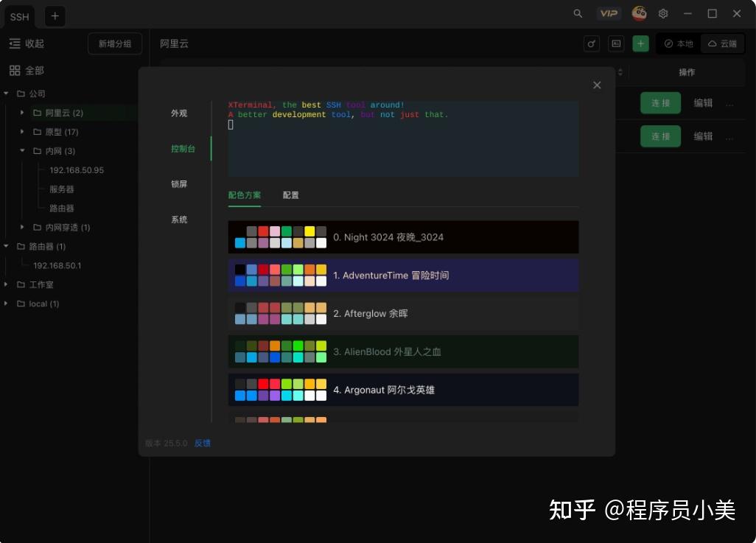
Task: Click the 操作 column header
Action: [687, 72]
